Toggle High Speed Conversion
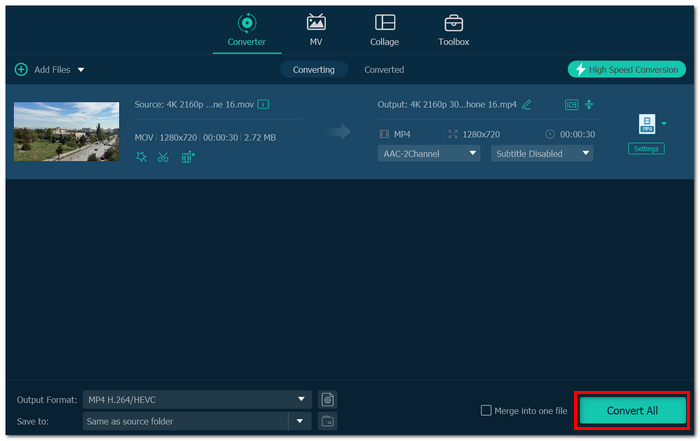Screen dimensions: 700x441 [627, 70]
